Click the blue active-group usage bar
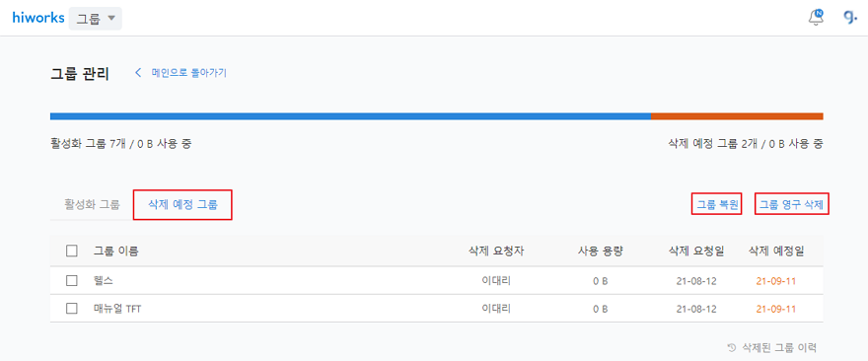The width and height of the screenshot is (868, 361). coord(350,116)
